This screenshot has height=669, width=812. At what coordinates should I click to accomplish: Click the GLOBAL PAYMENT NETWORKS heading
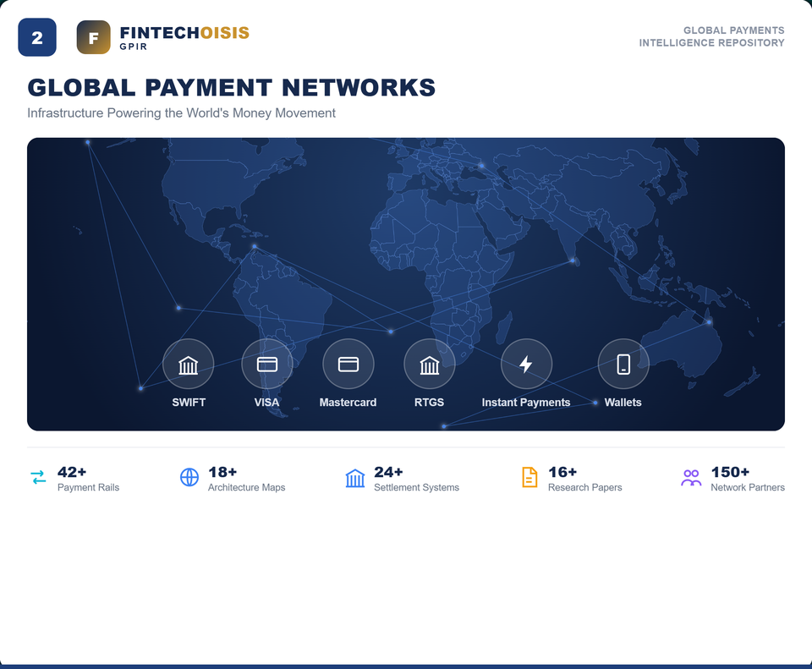[232, 87]
